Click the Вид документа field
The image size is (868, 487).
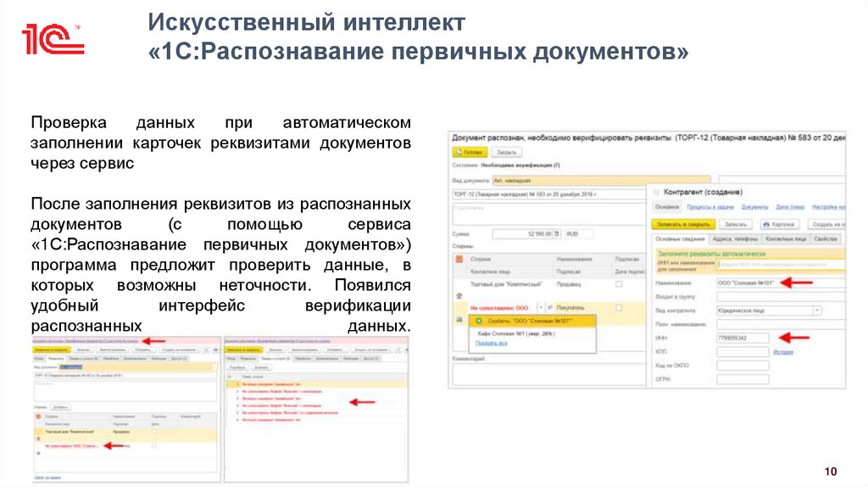click(601, 181)
